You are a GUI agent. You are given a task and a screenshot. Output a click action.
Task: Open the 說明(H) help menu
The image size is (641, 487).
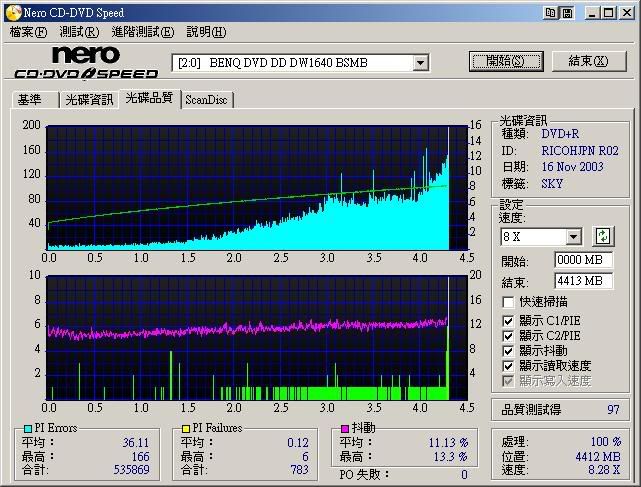pos(206,32)
